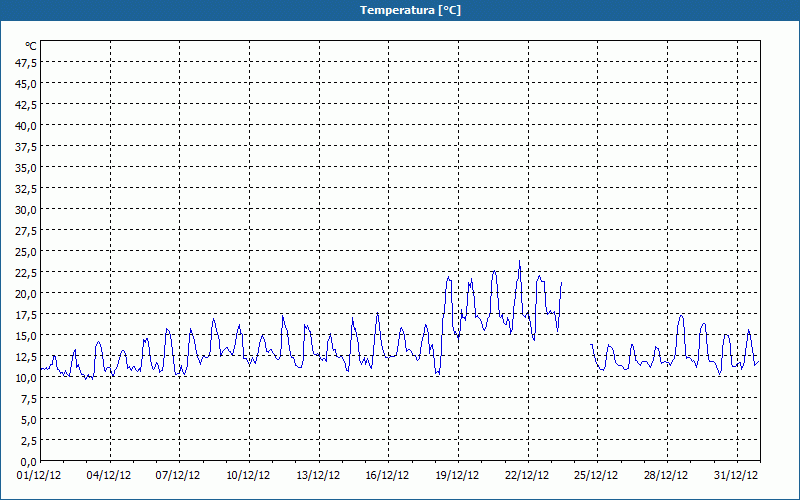This screenshot has width=800, height=500.
Task: Select the 16/12/12 date label
Action: 387,476
